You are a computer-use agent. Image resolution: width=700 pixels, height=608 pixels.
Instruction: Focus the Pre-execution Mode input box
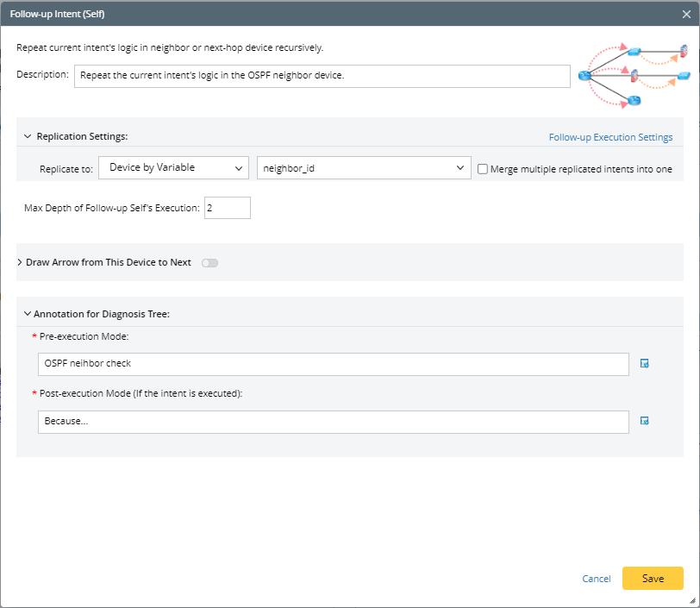click(333, 364)
